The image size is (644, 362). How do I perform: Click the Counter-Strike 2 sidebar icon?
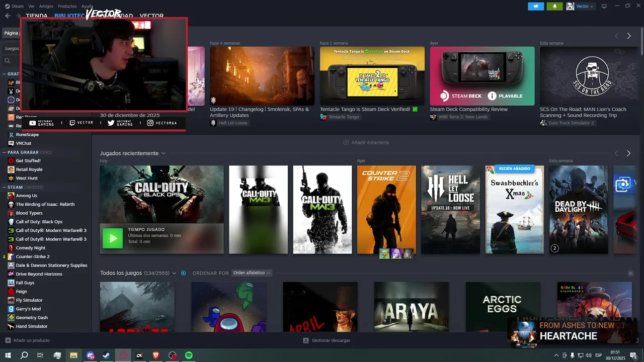(11, 256)
